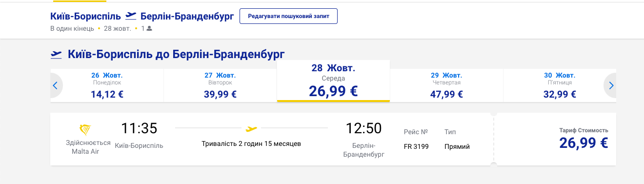Click the flight number FR 3199
644x184 pixels.
(x=416, y=146)
